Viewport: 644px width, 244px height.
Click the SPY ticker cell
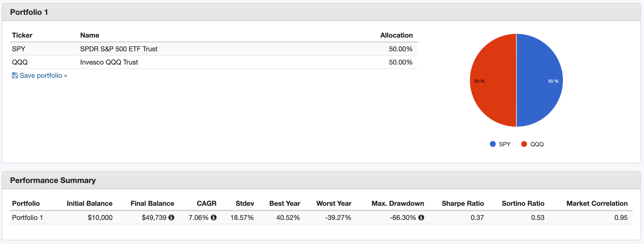19,49
